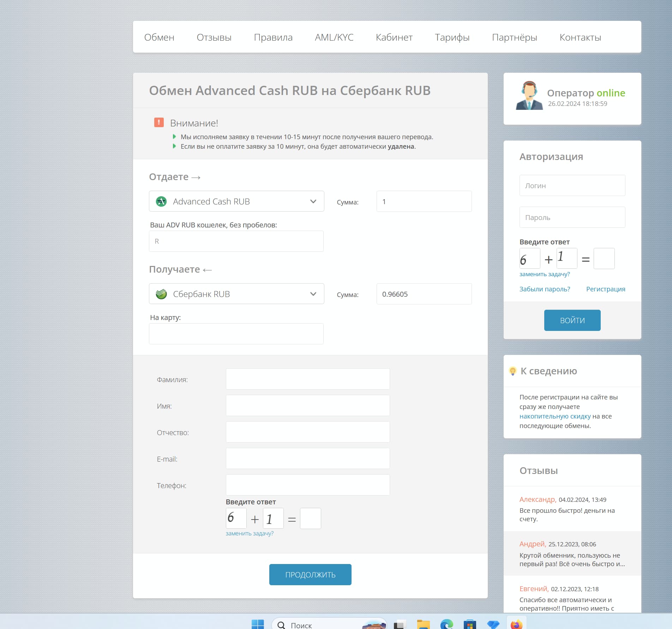
Task: Go to the Контакты page
Action: point(580,37)
